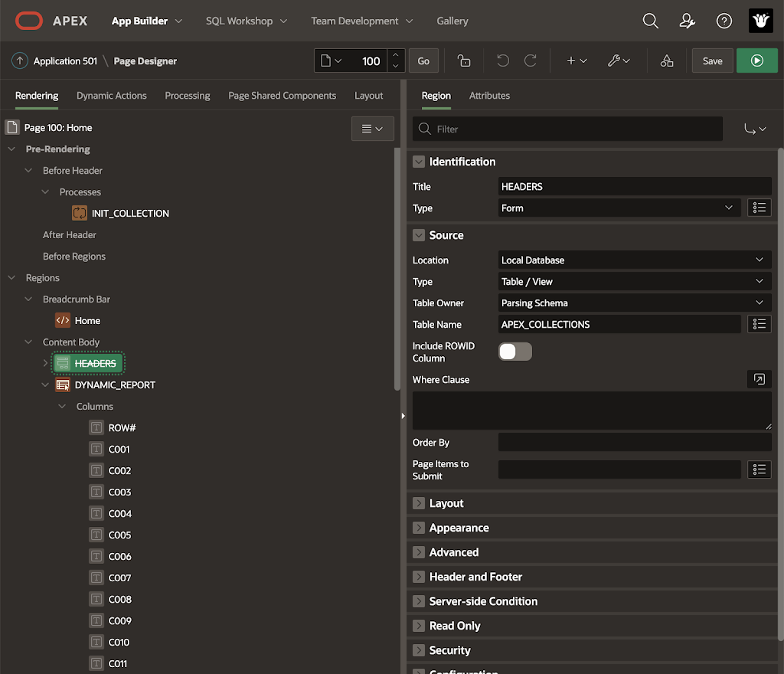
Task: Expand the Header and Footer group
Action: [419, 577]
